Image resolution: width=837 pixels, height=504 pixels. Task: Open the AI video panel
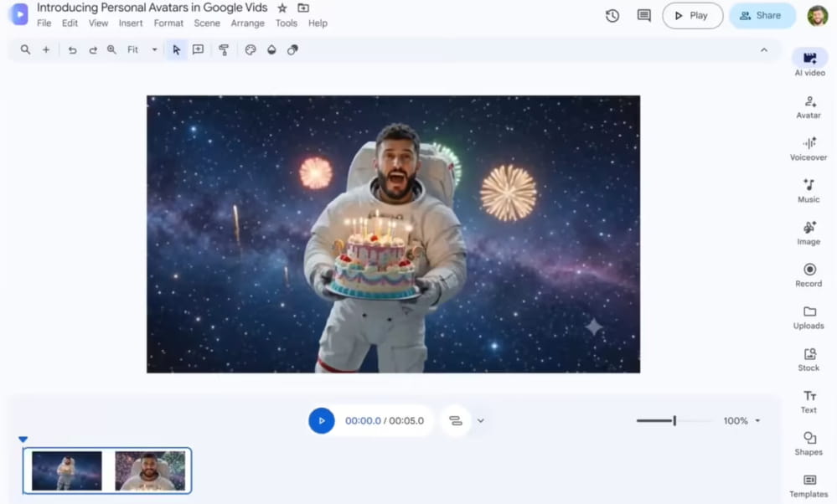click(809, 63)
